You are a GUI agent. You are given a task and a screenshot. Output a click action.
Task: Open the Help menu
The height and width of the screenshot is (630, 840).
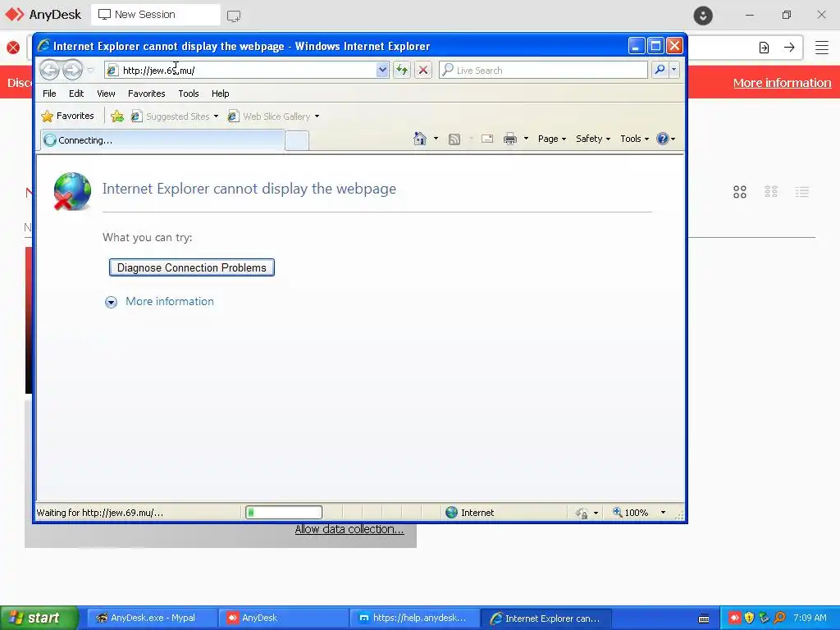point(220,94)
